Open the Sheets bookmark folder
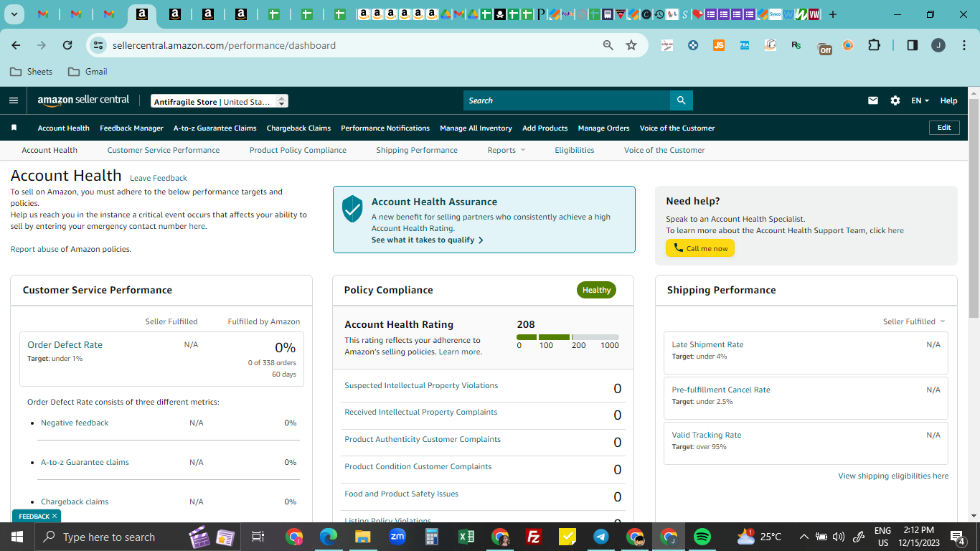Viewport: 980px width, 551px height. click(x=31, y=72)
